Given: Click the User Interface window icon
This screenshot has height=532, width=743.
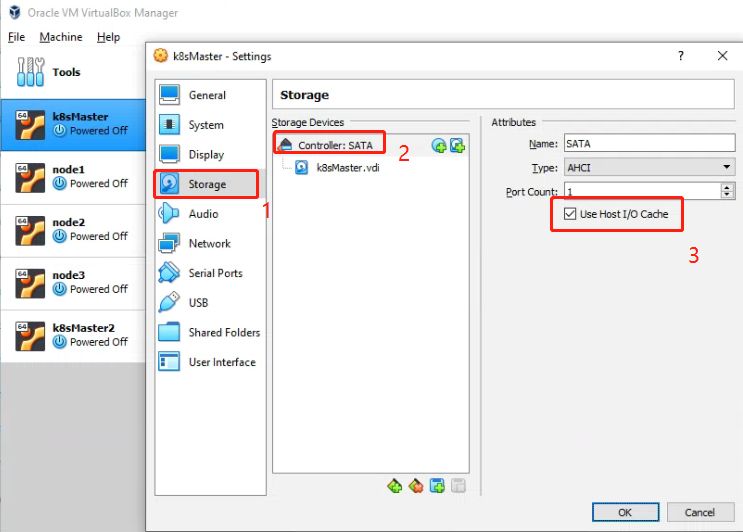Looking at the screenshot, I should point(169,361).
